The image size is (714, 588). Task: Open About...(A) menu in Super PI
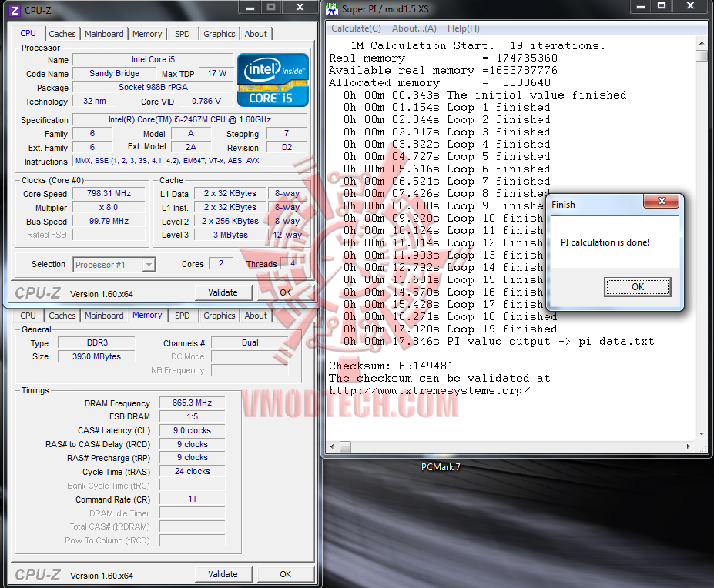[414, 28]
